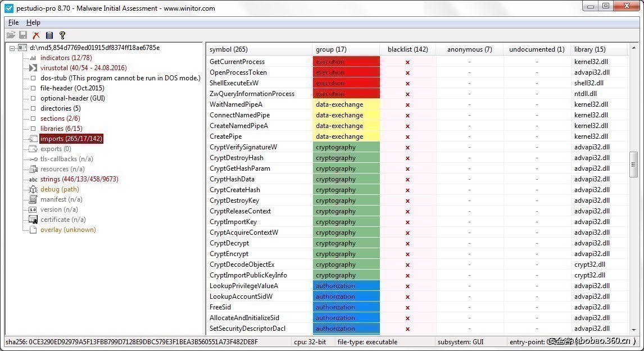Click the vertical scrollbar thumb in imports list

coord(633,164)
